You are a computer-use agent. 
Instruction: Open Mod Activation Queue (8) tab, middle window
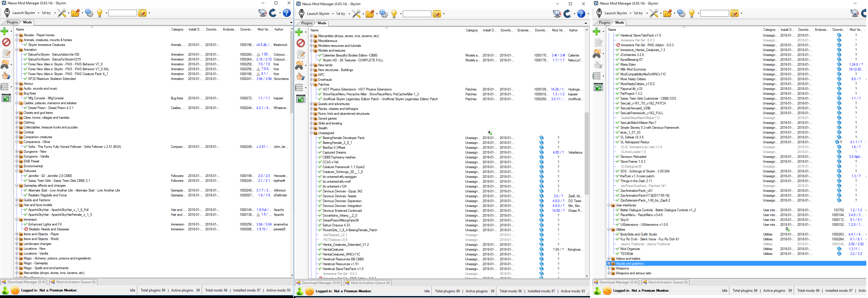[x=368, y=283]
